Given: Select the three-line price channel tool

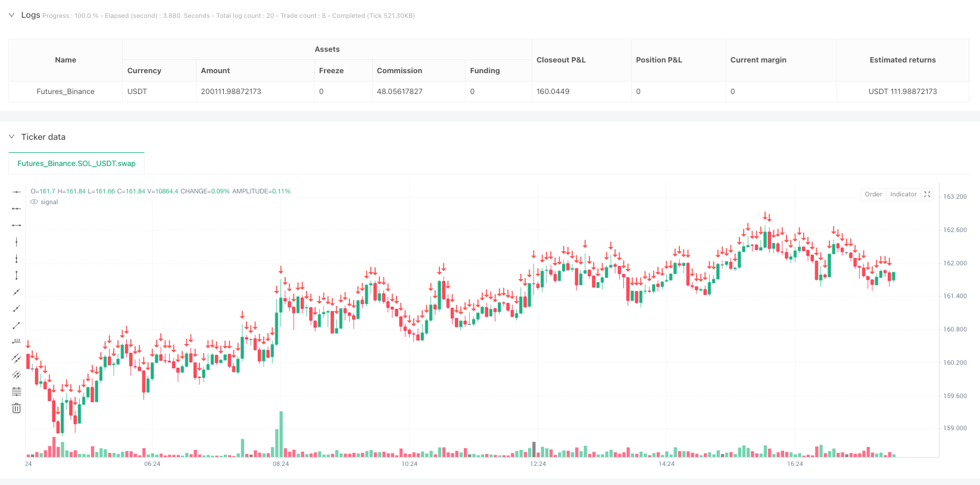Looking at the screenshot, I should (x=17, y=375).
